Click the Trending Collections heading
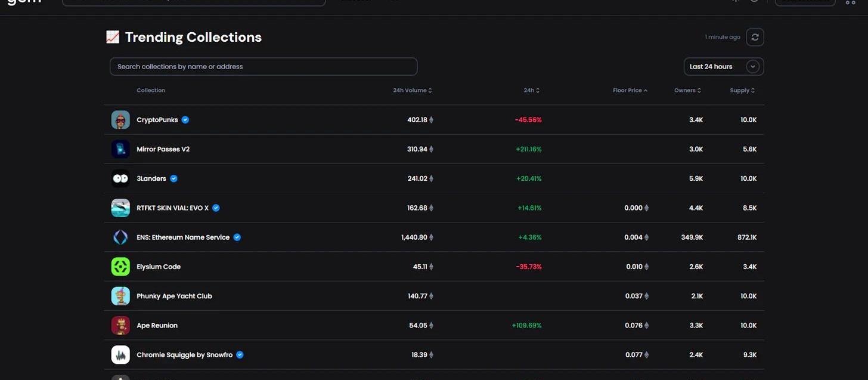The image size is (868, 380). click(x=193, y=37)
